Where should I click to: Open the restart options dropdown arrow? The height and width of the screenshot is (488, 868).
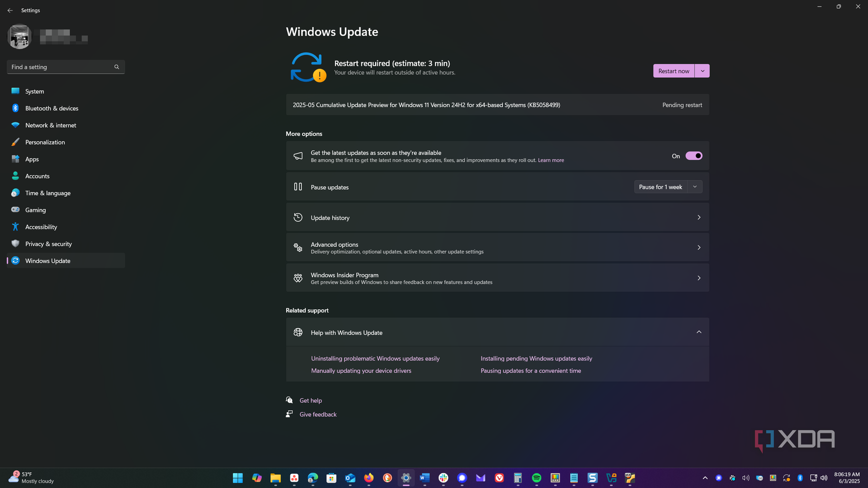coord(702,71)
